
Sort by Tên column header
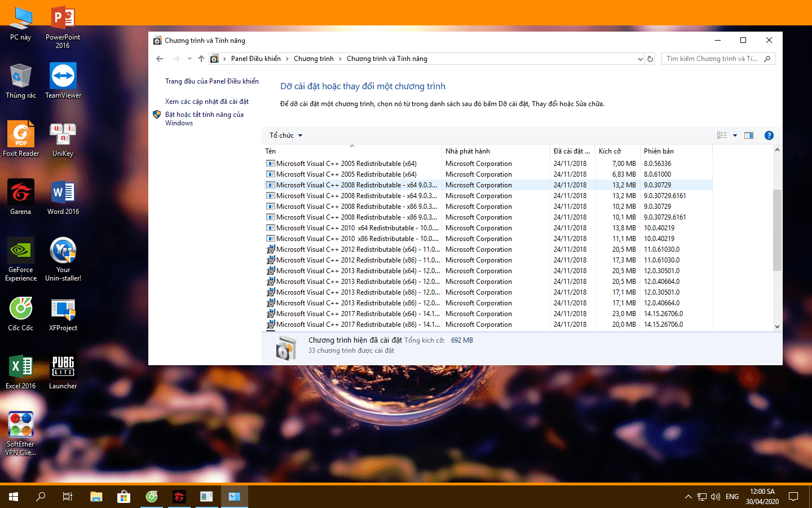pos(352,151)
